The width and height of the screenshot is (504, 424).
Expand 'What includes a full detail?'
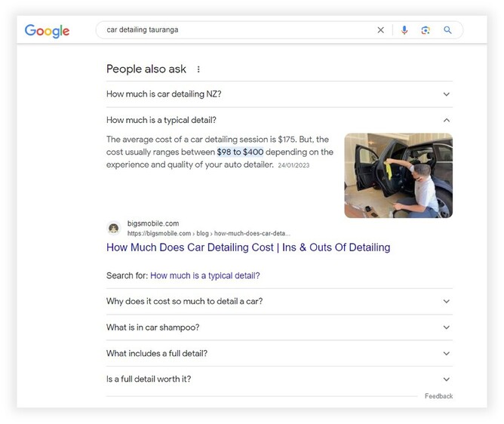pyautogui.click(x=446, y=353)
